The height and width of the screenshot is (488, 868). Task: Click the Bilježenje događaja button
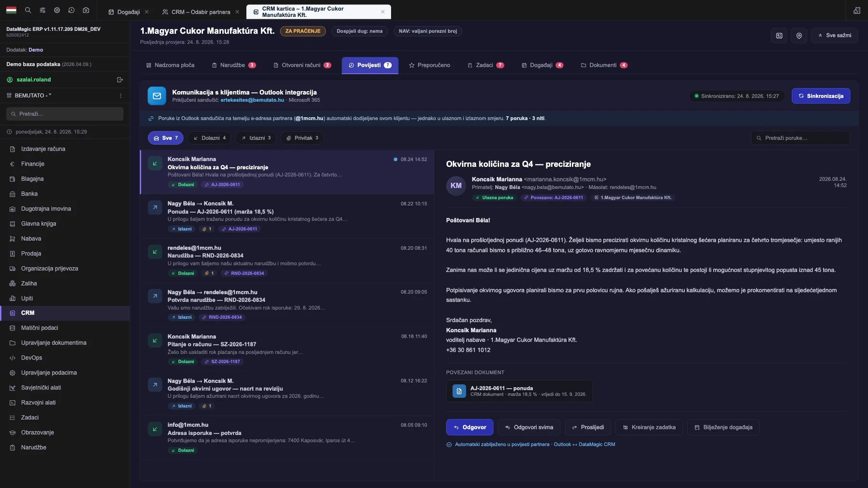(x=723, y=427)
